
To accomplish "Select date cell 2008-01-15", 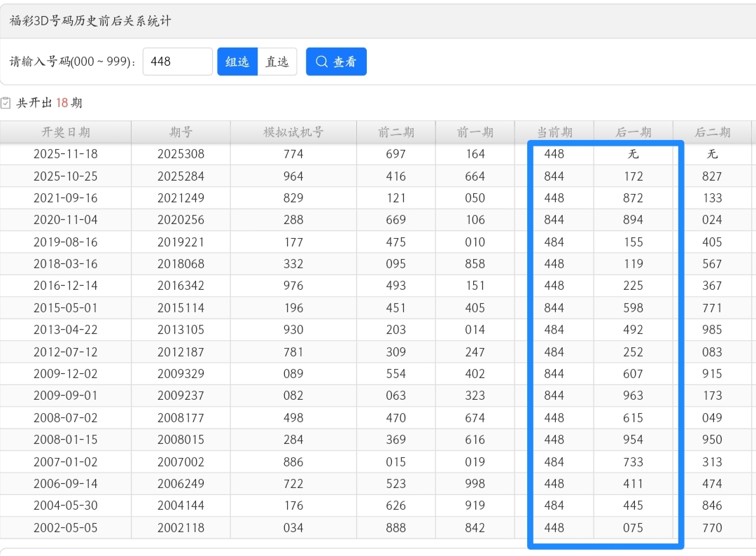I will click(66, 440).
